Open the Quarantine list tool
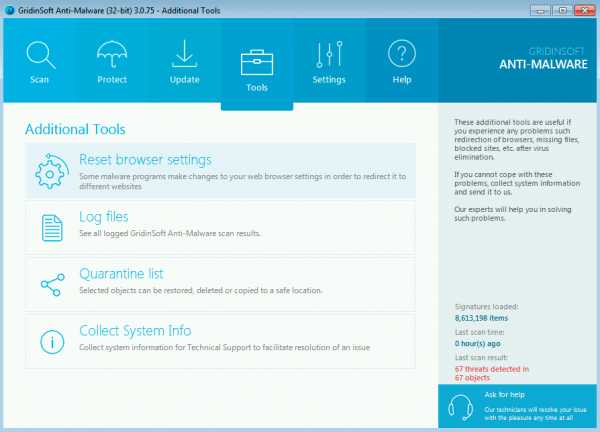The image size is (600, 432). [x=220, y=284]
